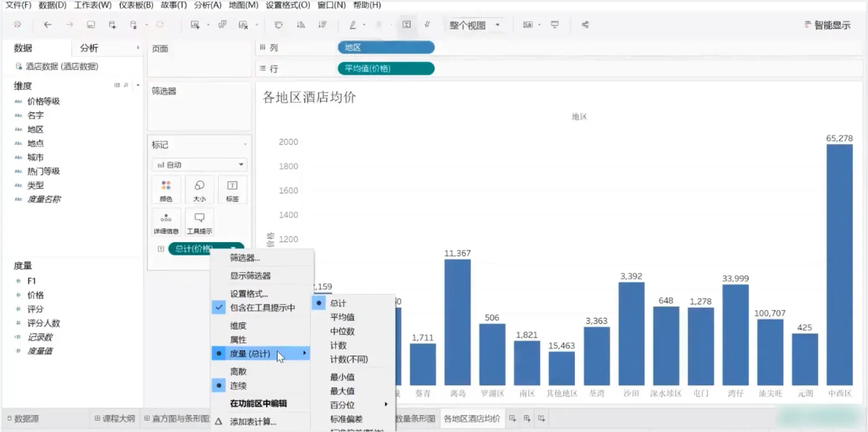Create a new worksheet toolbar icon

click(x=195, y=25)
